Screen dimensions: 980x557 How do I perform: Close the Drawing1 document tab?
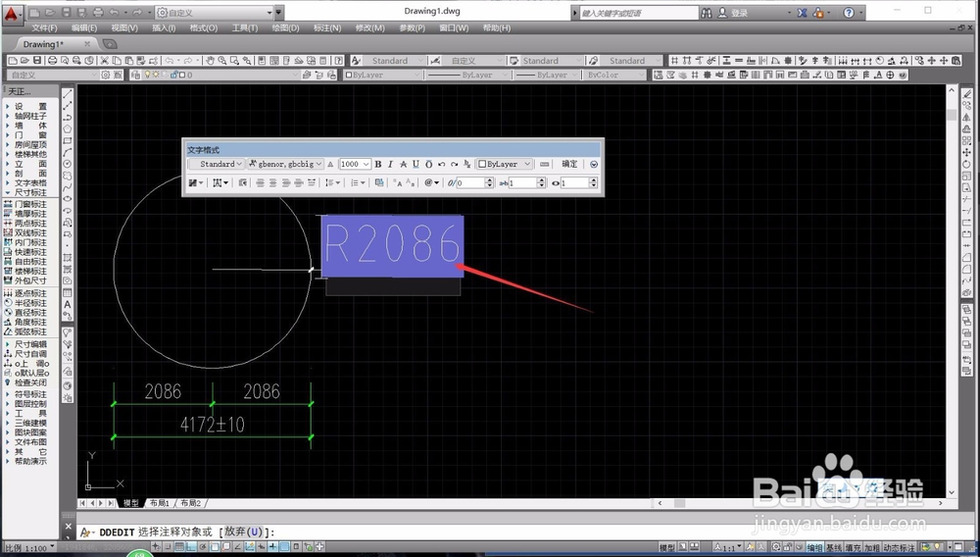pos(87,44)
